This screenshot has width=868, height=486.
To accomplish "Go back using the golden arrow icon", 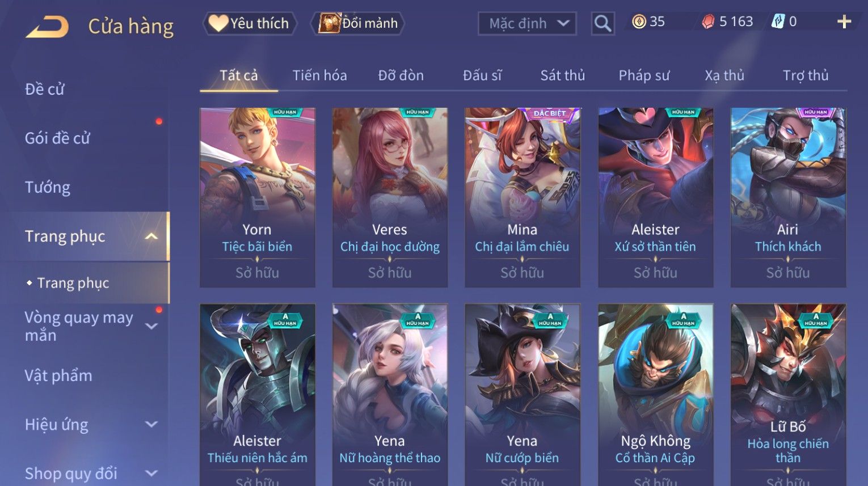I will 47,27.
